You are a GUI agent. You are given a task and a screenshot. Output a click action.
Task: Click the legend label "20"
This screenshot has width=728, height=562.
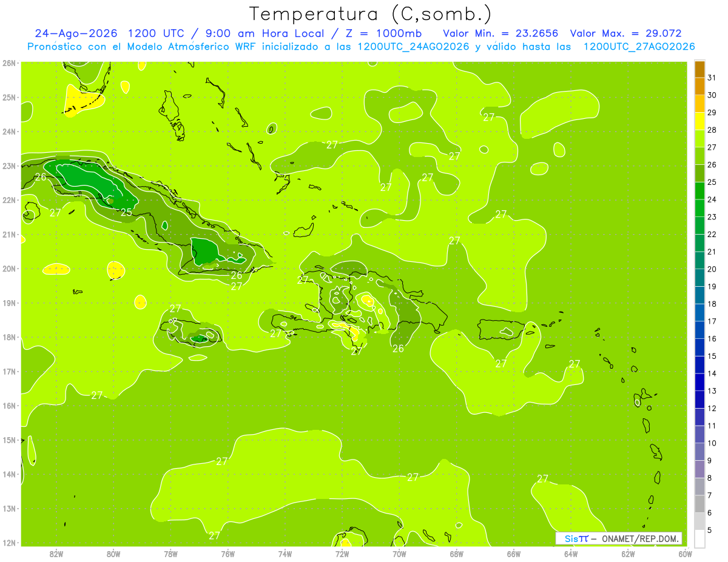(x=712, y=269)
